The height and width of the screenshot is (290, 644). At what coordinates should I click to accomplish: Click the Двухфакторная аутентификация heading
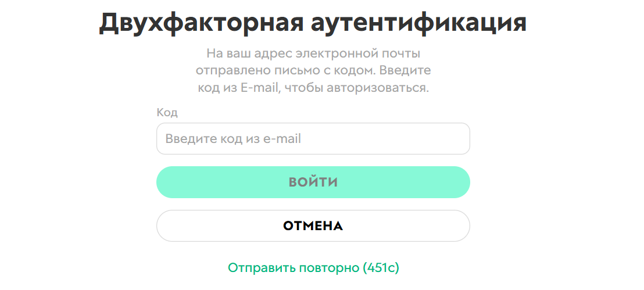(x=313, y=23)
